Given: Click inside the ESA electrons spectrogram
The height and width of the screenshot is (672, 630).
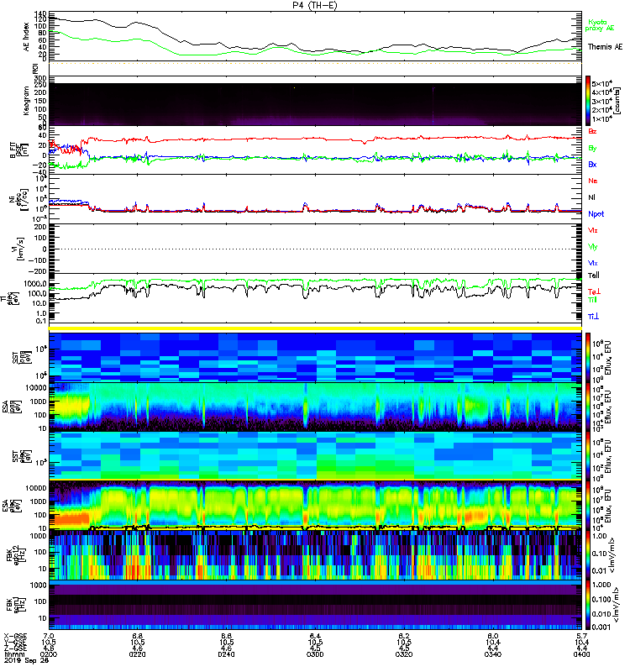Looking at the screenshot, I should (x=316, y=505).
